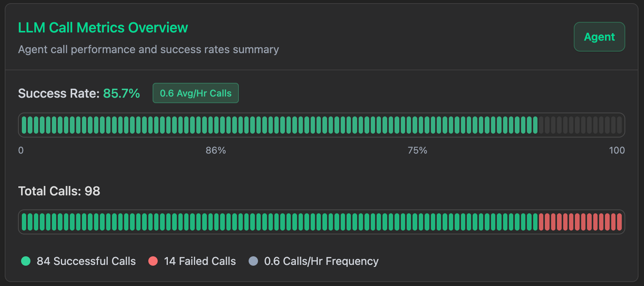
Task: Click the red Failed Calls legend dot
Action: (x=153, y=261)
